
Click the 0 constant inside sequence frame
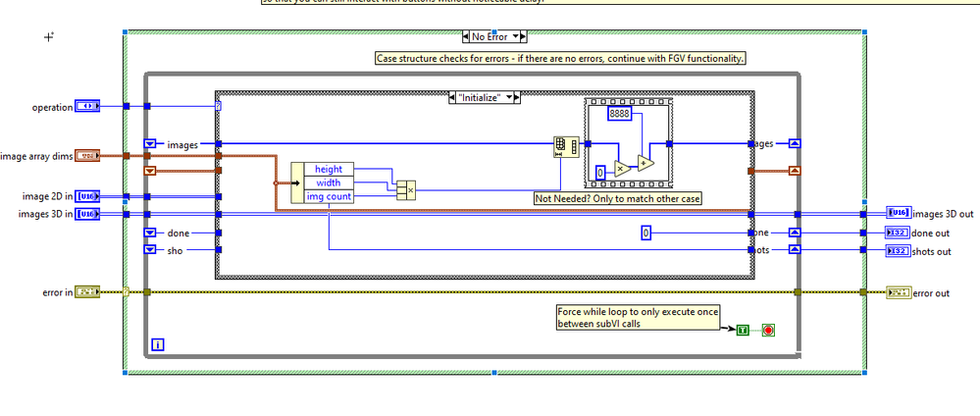[x=600, y=173]
